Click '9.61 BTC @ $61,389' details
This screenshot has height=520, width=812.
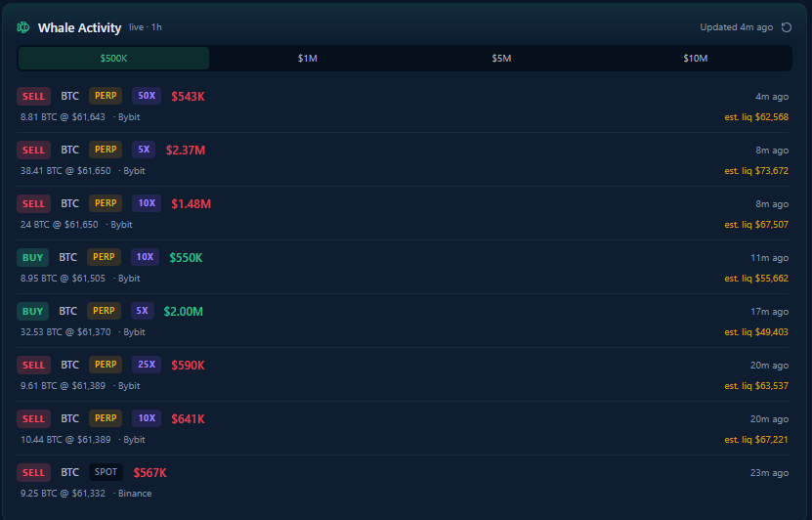point(63,386)
